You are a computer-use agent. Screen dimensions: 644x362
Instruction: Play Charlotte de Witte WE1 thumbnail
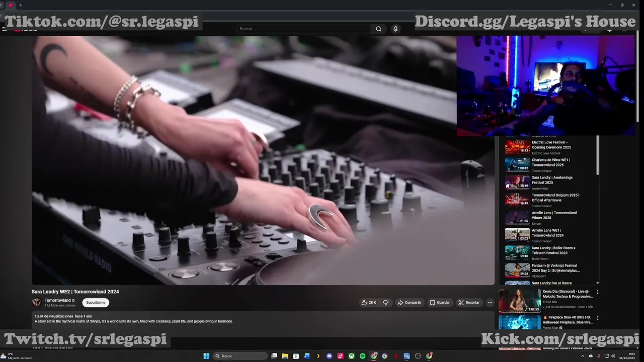click(517, 164)
